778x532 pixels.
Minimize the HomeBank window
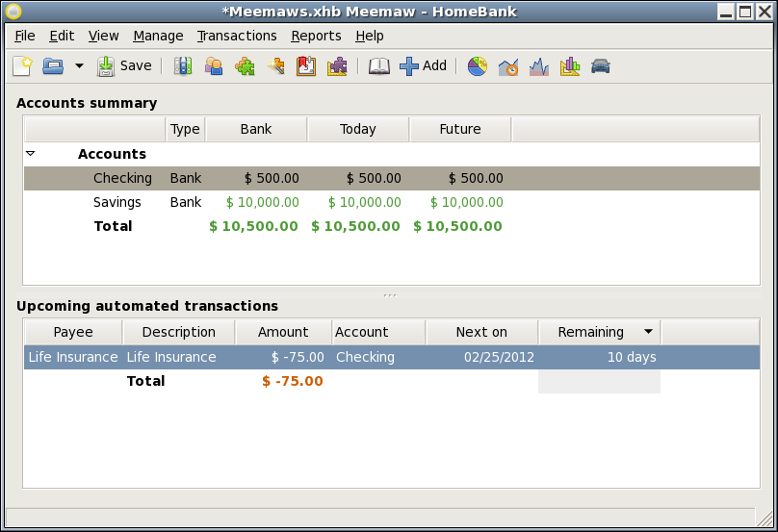[x=726, y=12]
